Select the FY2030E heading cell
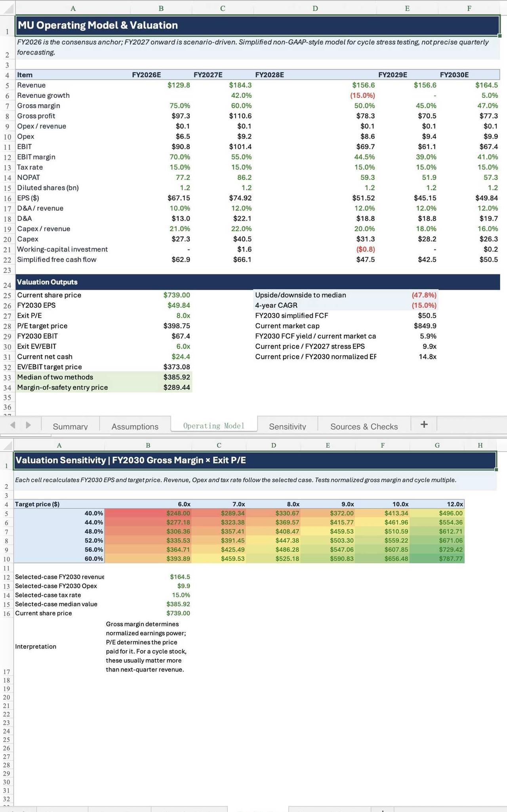Image resolution: width=507 pixels, height=812 pixels. point(469,75)
